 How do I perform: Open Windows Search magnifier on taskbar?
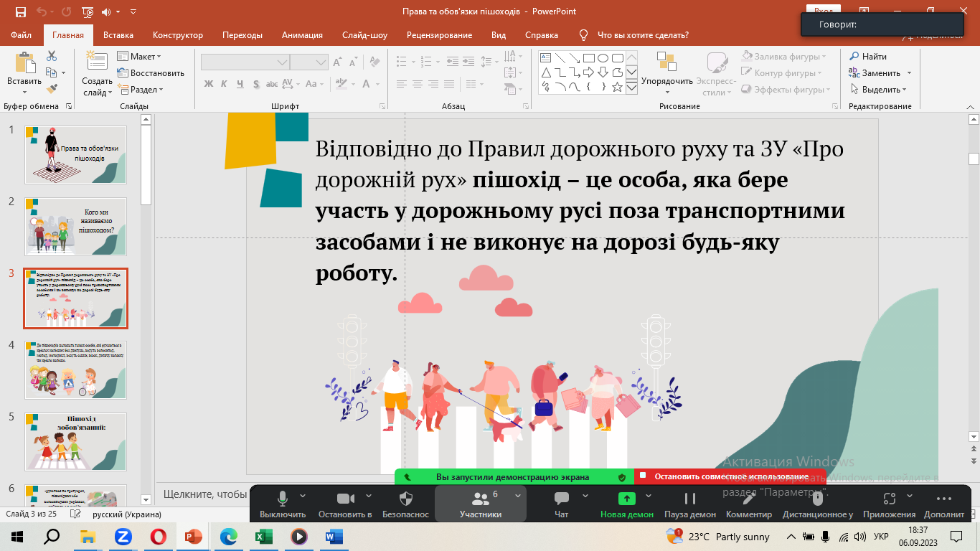pos(52,537)
